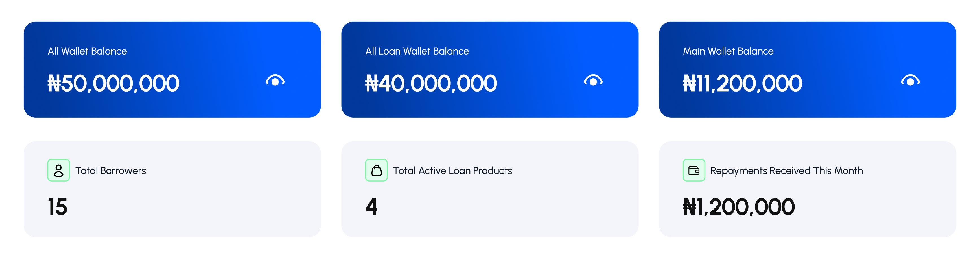Click the ₦11,200,000 main wallet amount
980x259 pixels.
pos(742,84)
